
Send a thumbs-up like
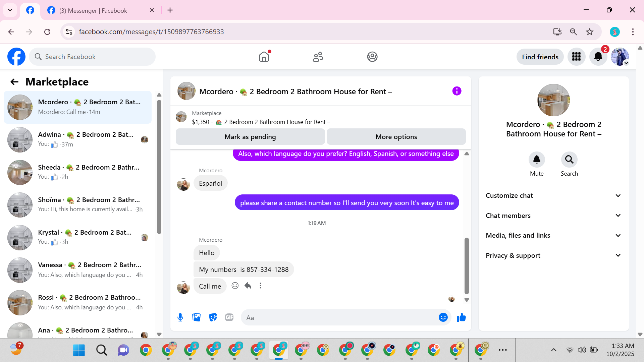[461, 317]
